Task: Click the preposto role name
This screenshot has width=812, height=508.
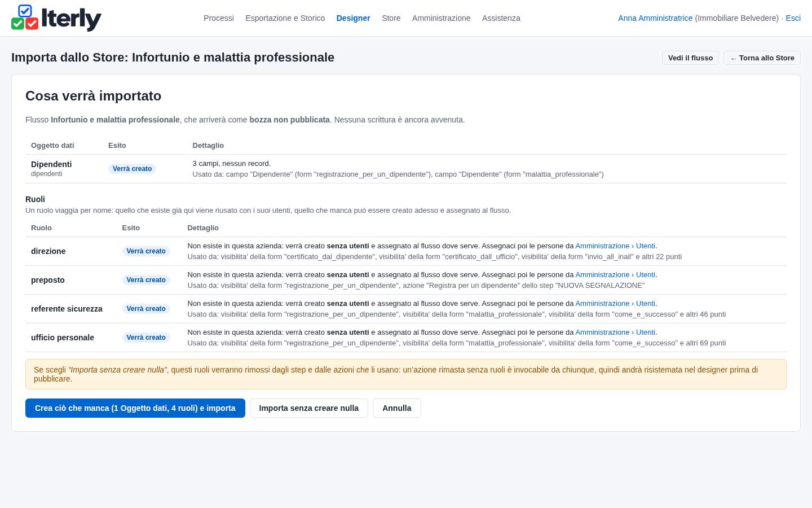Action: [48, 280]
